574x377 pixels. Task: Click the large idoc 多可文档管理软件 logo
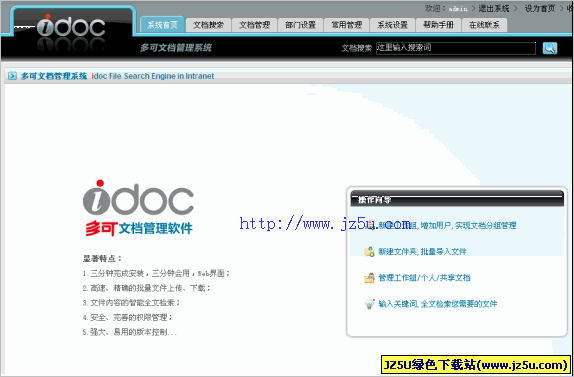click(138, 208)
